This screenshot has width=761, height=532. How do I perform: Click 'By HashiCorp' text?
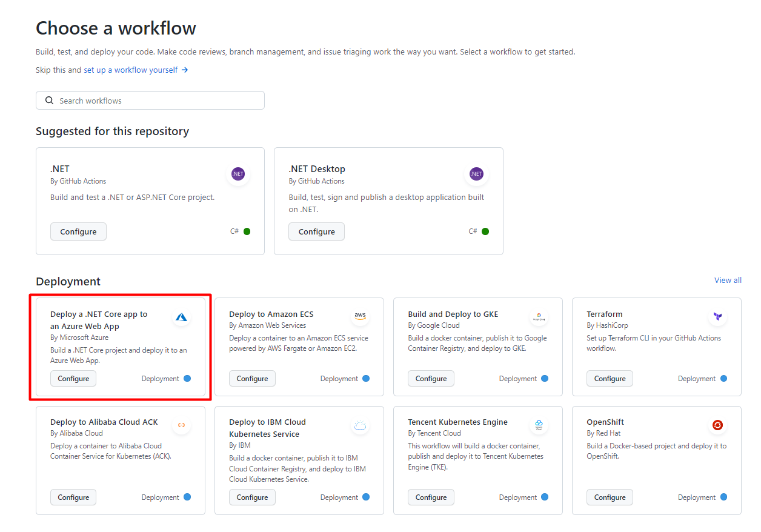pyautogui.click(x=607, y=325)
